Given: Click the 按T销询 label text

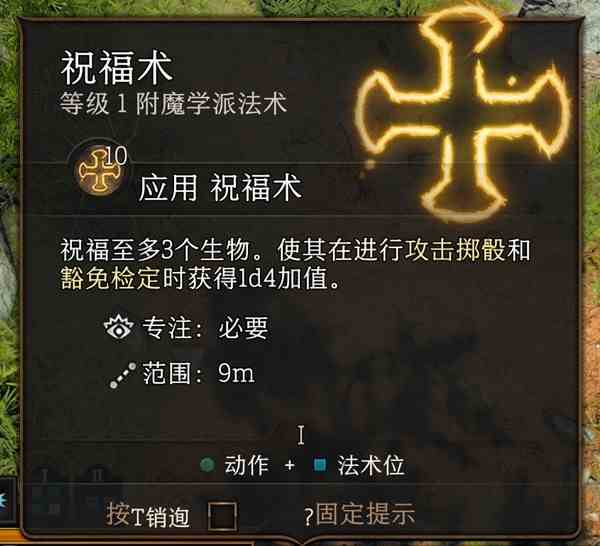Looking at the screenshot, I should [x=148, y=515].
